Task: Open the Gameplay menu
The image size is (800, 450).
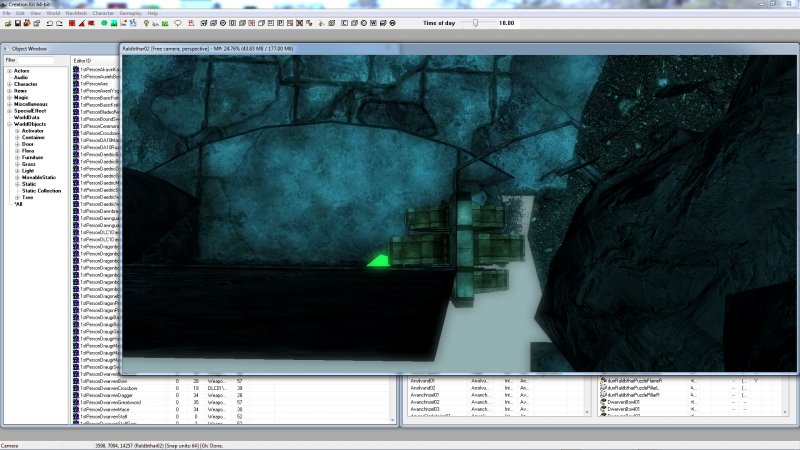Action: 131,13
